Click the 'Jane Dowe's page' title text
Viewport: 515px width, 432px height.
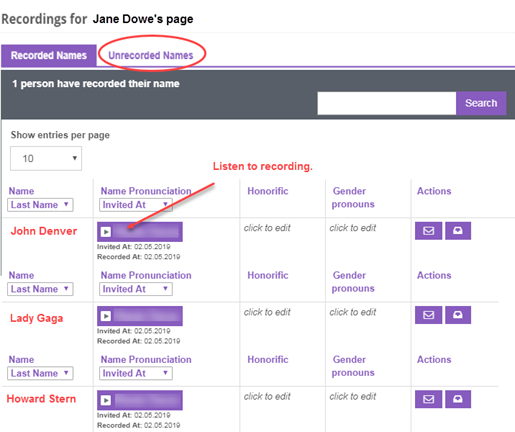[143, 19]
